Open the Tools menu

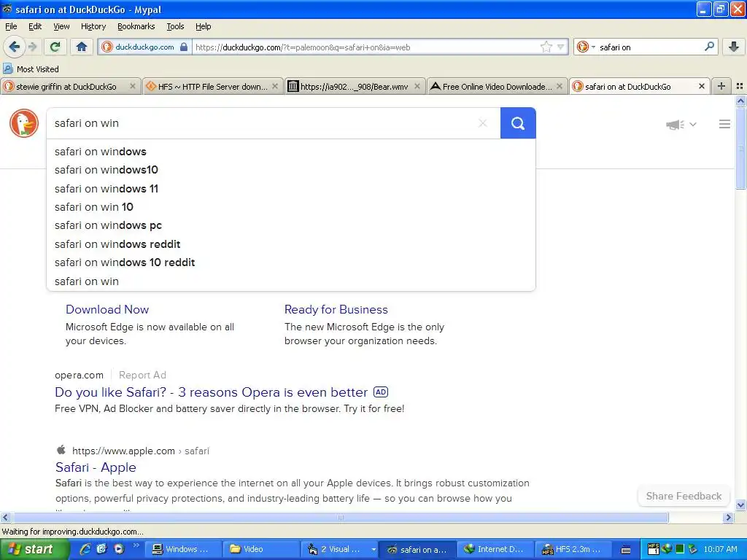[x=175, y=26]
